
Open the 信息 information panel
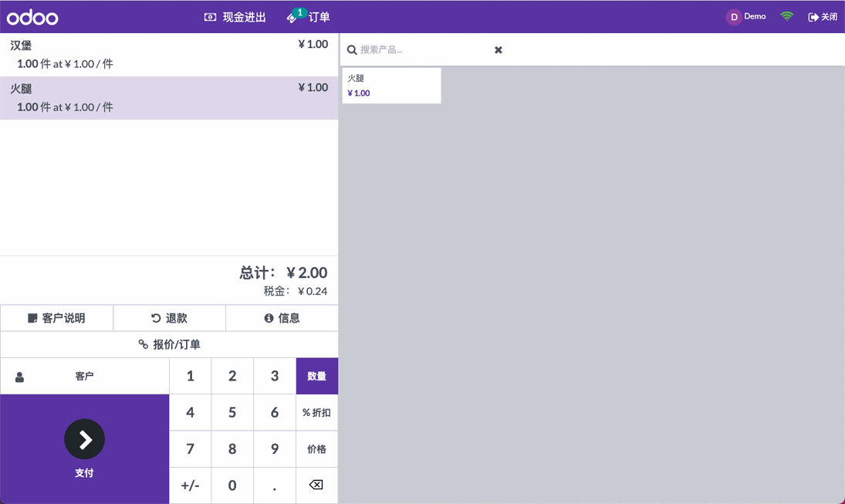[x=281, y=317]
